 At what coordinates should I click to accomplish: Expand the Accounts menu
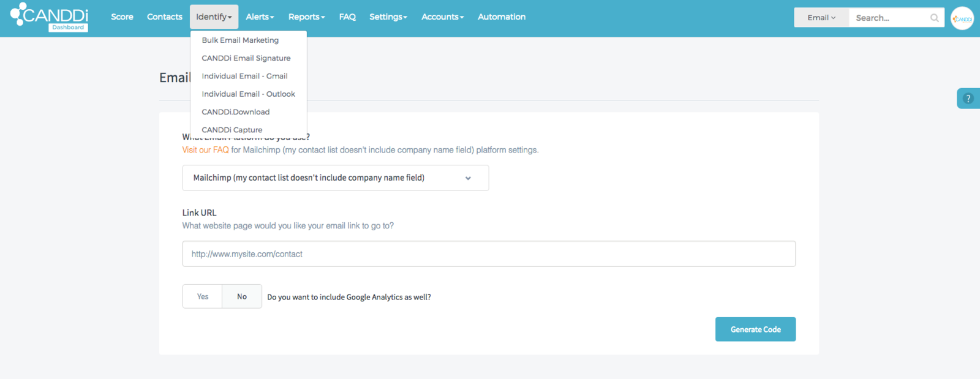click(442, 17)
